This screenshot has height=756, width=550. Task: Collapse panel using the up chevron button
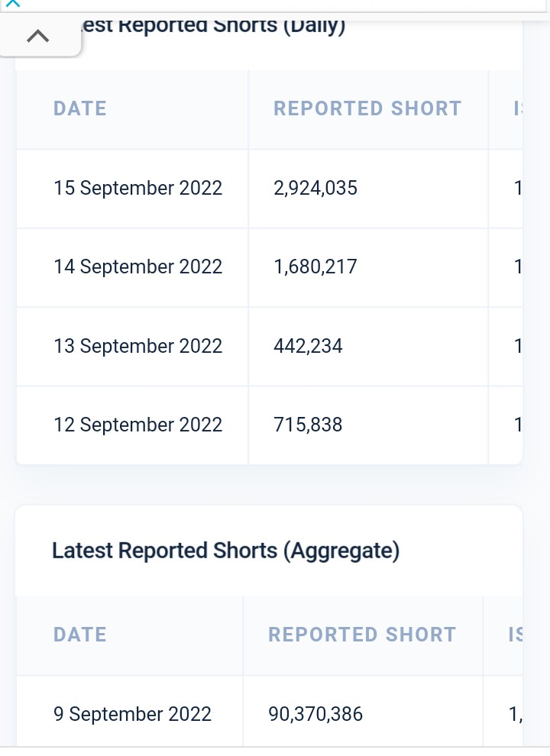(x=38, y=36)
